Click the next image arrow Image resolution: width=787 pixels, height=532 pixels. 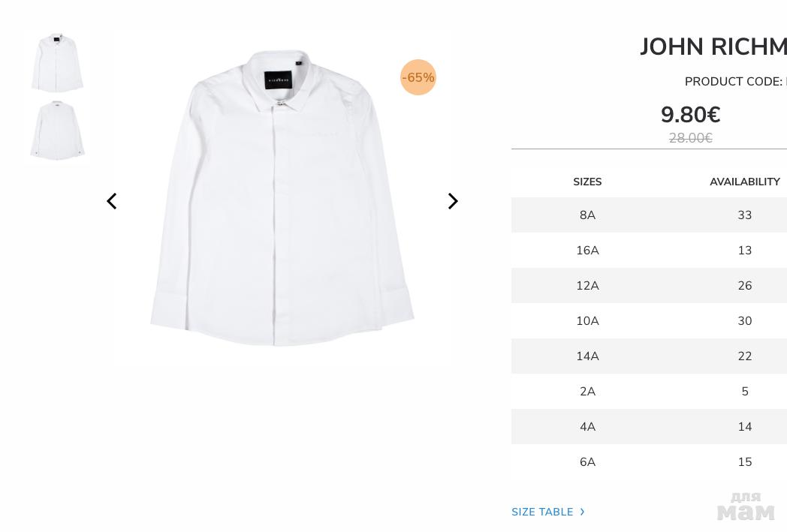(453, 201)
